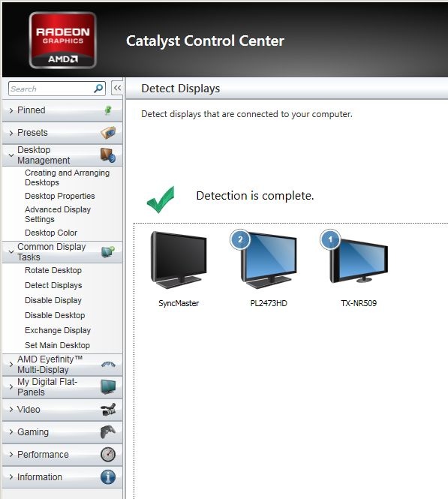Select the PL2473HD display thumbnail

pos(268,260)
